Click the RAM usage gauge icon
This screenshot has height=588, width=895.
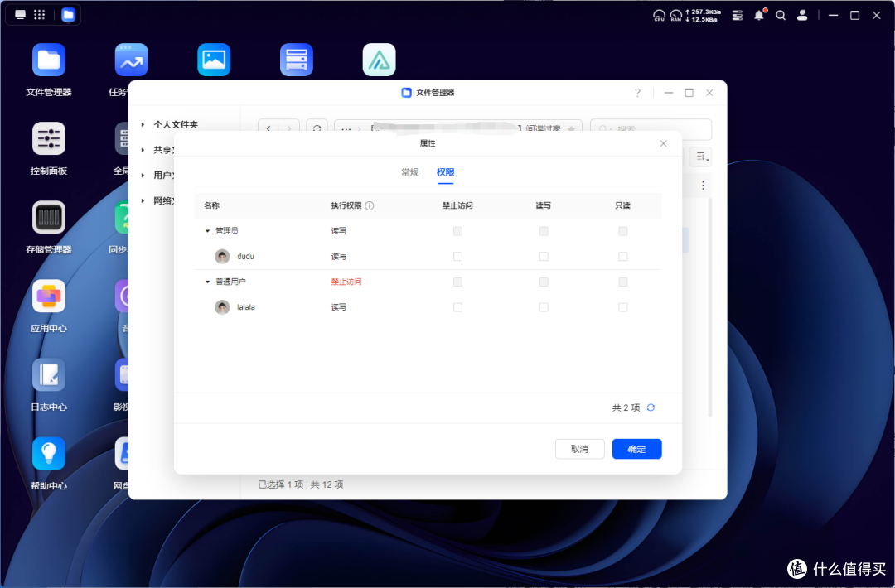[x=676, y=16]
